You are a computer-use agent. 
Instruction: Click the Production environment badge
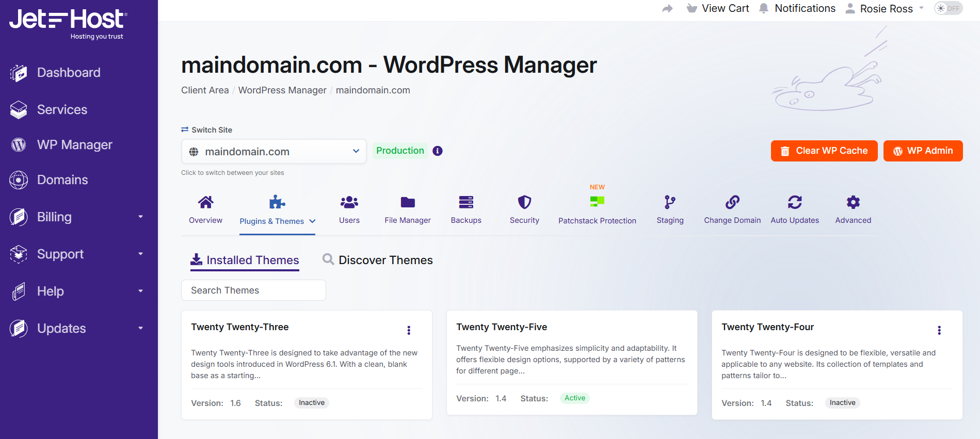click(x=400, y=151)
